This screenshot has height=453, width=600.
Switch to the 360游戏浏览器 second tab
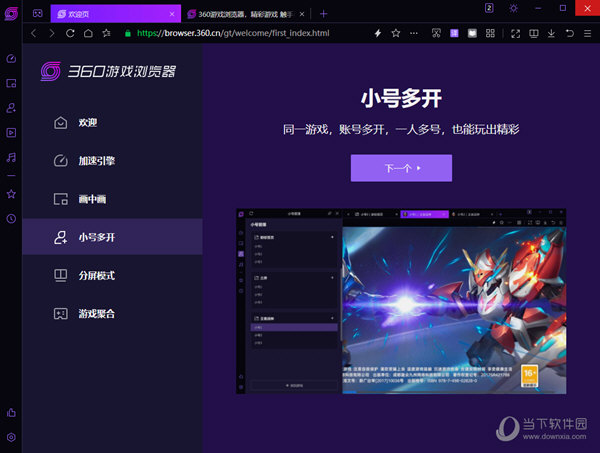[245, 14]
